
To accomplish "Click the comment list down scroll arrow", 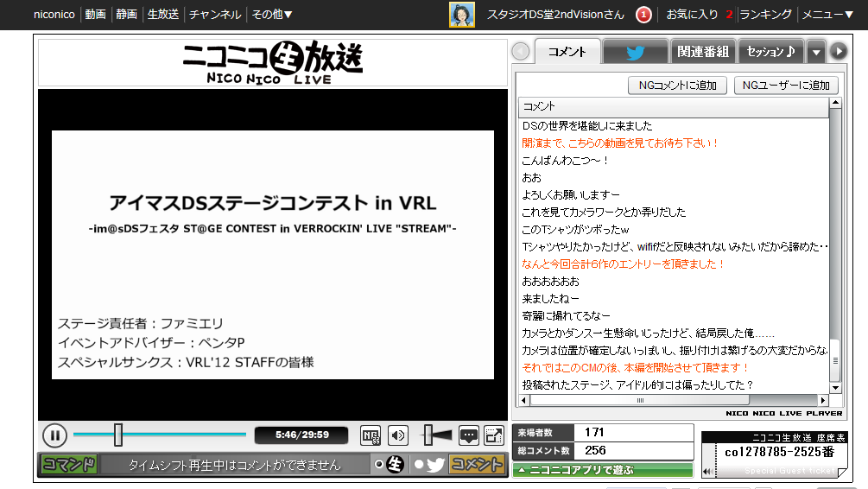I will pyautogui.click(x=835, y=388).
